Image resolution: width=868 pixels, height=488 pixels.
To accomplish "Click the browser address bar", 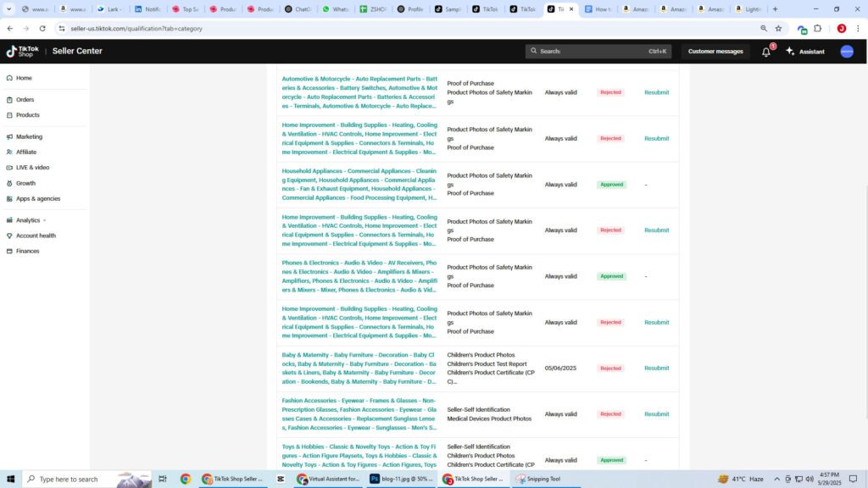I will 409,28.
